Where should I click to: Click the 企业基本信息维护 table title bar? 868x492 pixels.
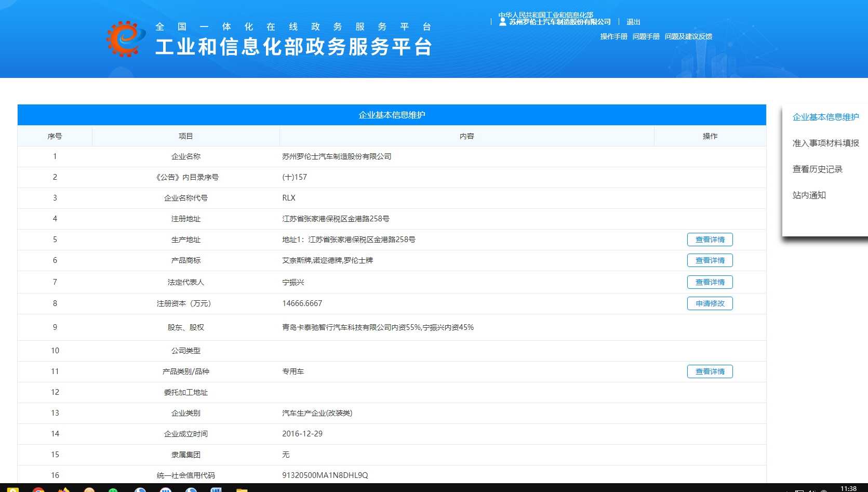tap(392, 115)
